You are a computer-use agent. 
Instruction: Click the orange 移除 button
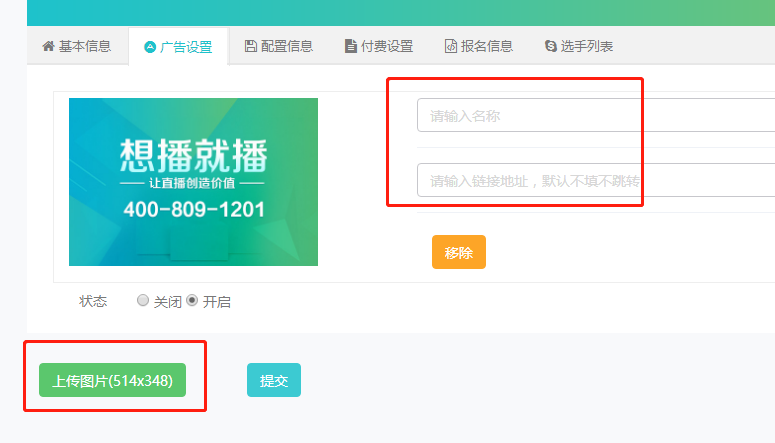pos(459,252)
